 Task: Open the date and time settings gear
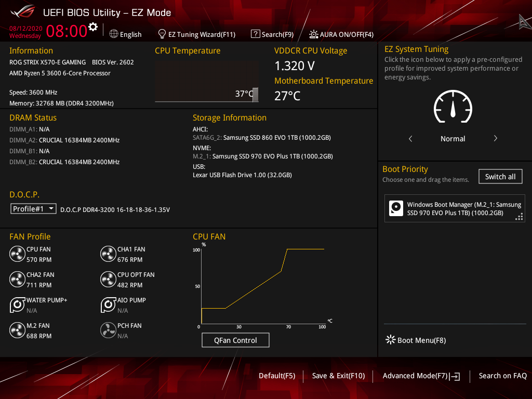[93, 27]
